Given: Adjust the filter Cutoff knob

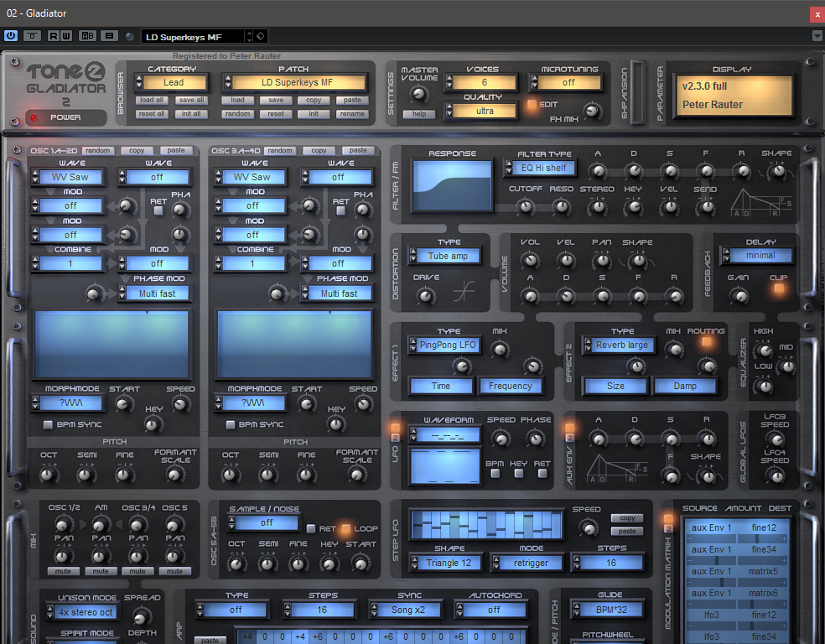Looking at the screenshot, I should pyautogui.click(x=525, y=207).
